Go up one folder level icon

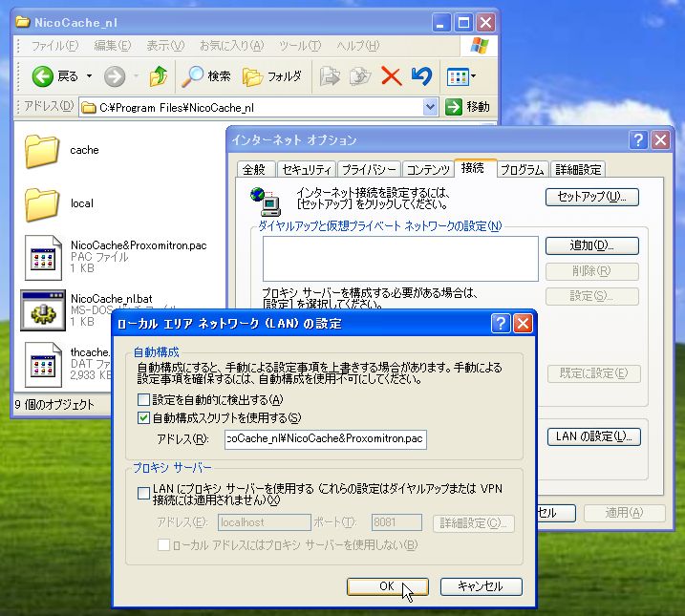(x=159, y=76)
